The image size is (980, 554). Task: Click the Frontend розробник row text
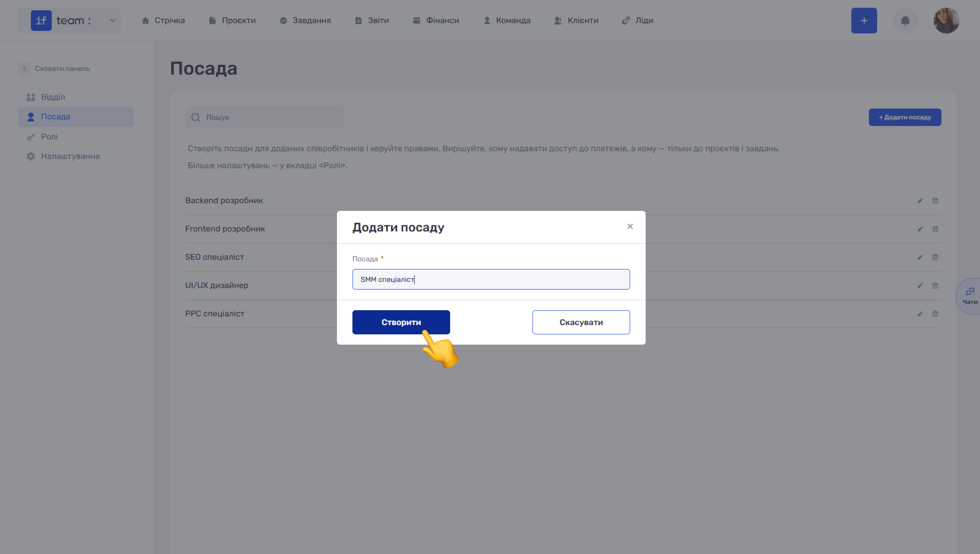coord(225,229)
